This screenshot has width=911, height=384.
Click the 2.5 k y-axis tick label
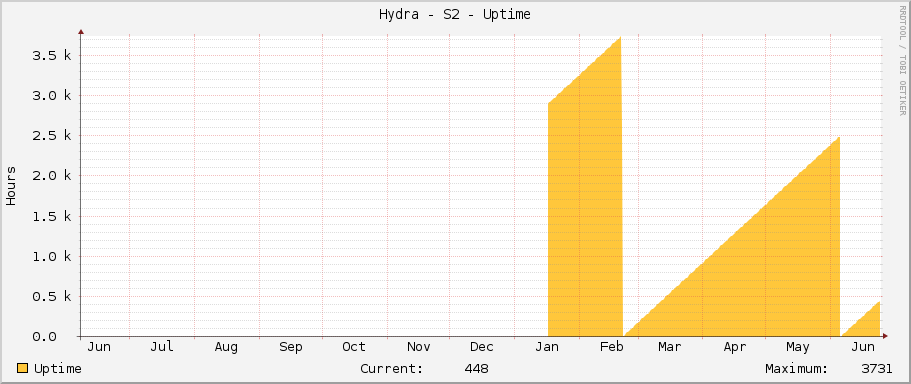[x=52, y=136]
